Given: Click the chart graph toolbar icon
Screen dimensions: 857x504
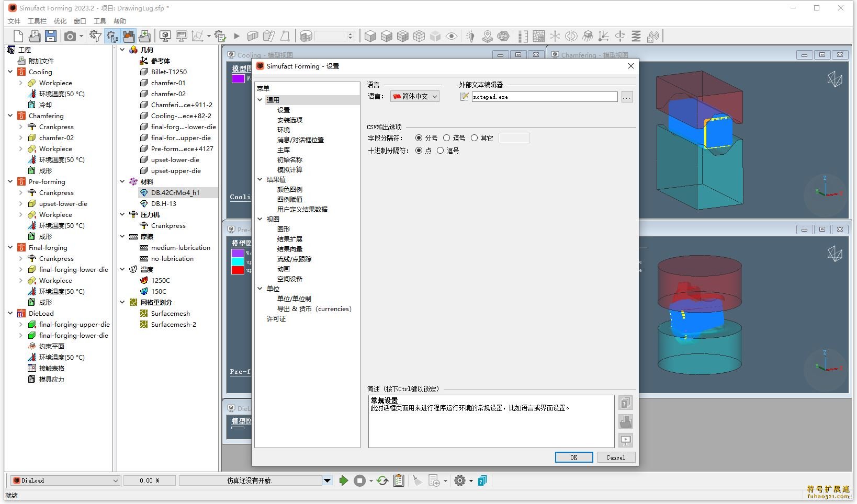Looking at the screenshot, I should click(x=198, y=36).
